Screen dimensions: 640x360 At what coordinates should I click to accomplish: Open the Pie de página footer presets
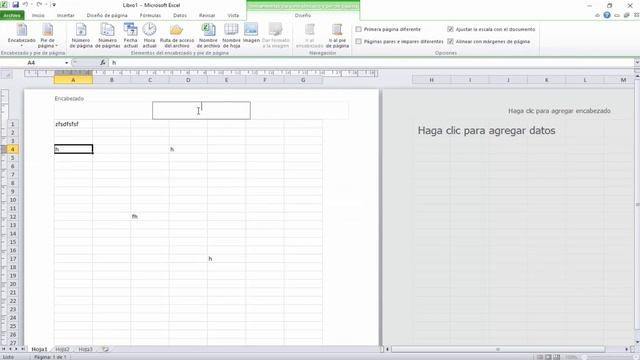47,36
